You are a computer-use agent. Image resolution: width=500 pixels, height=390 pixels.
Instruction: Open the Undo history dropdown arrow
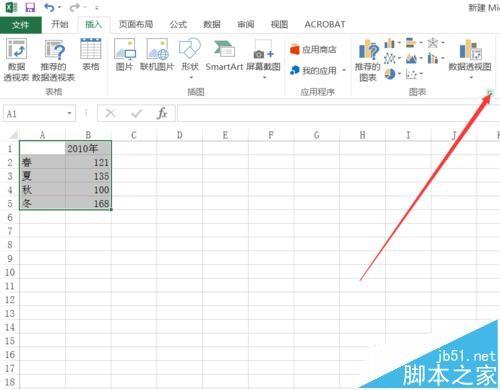coord(59,7)
